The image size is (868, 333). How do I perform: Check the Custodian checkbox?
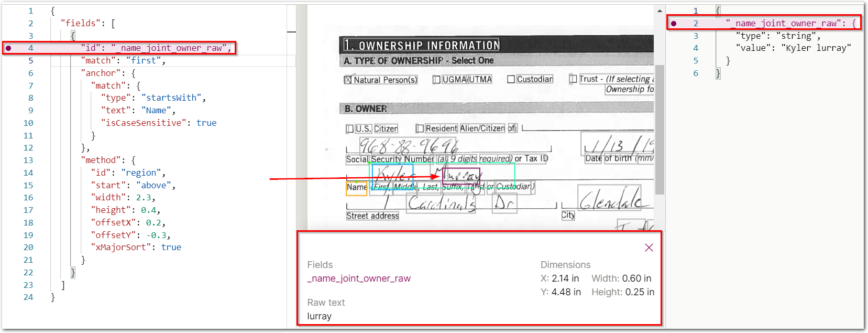pyautogui.click(x=511, y=79)
